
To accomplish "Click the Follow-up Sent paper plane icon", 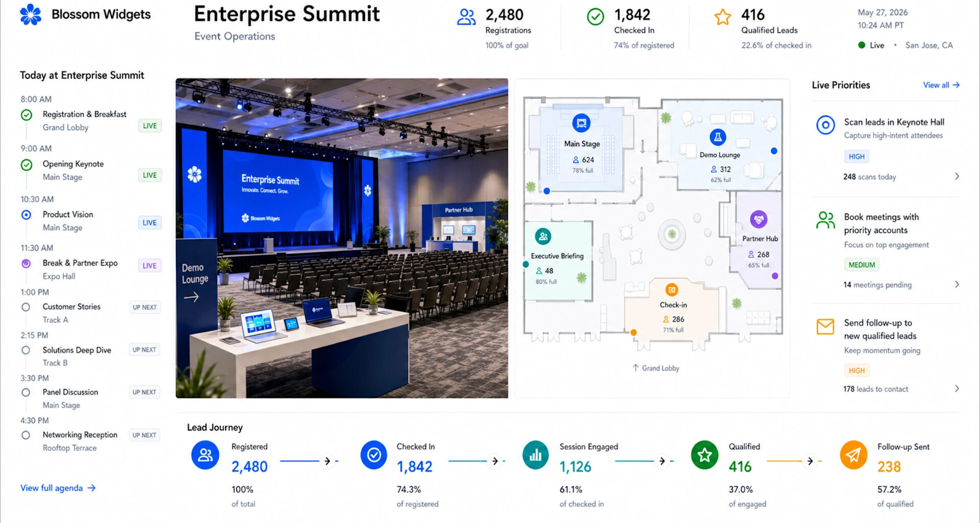I will tap(853, 455).
